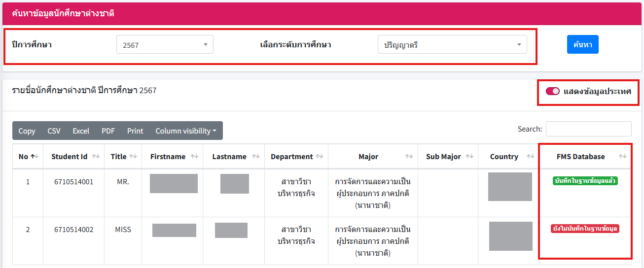Image resolution: width=644 pixels, height=268 pixels.
Task: Sort by Country using header arrows
Action: [531, 157]
